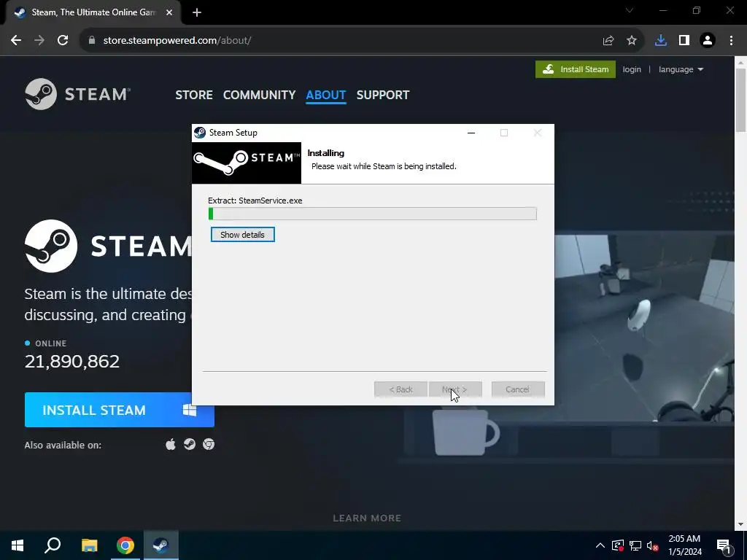Click the site lock icon in the address bar

(92, 41)
